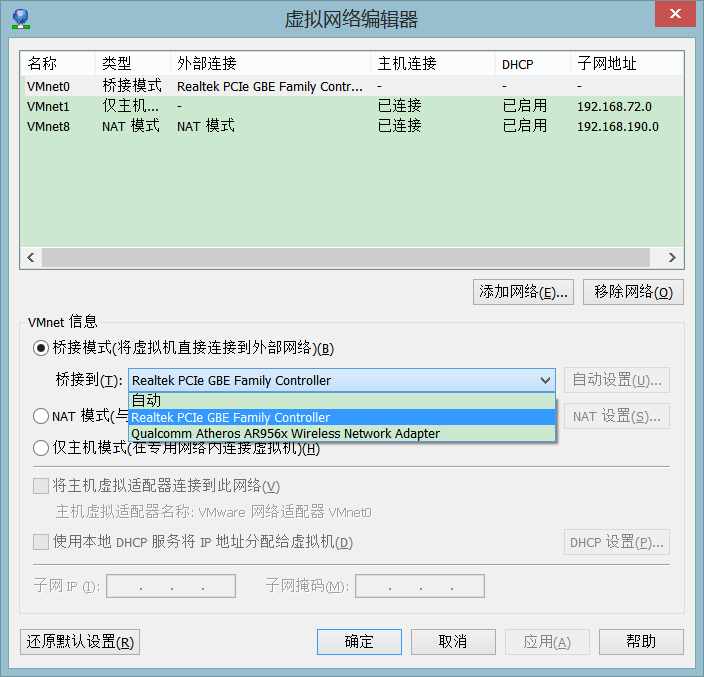Select the VMnet8 network row

[x=352, y=126]
